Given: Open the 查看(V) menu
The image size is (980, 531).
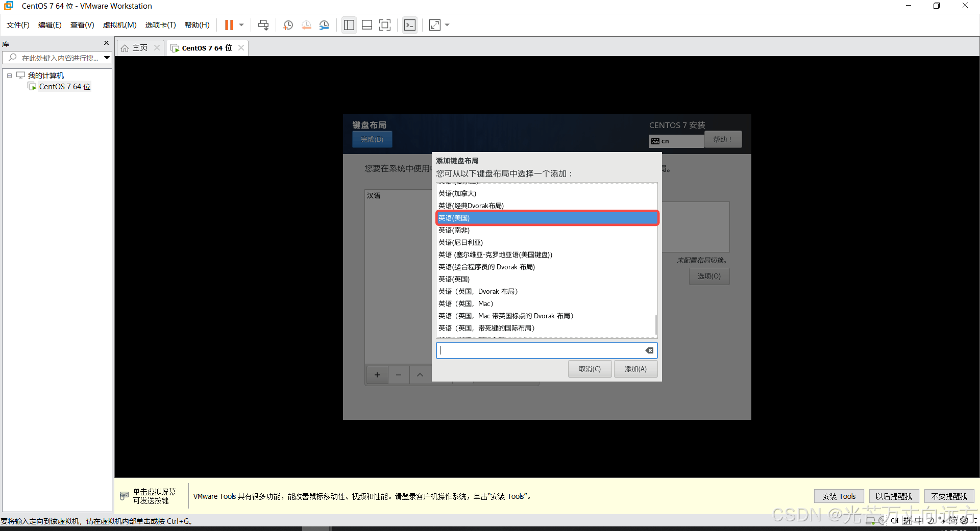Looking at the screenshot, I should click(x=82, y=25).
